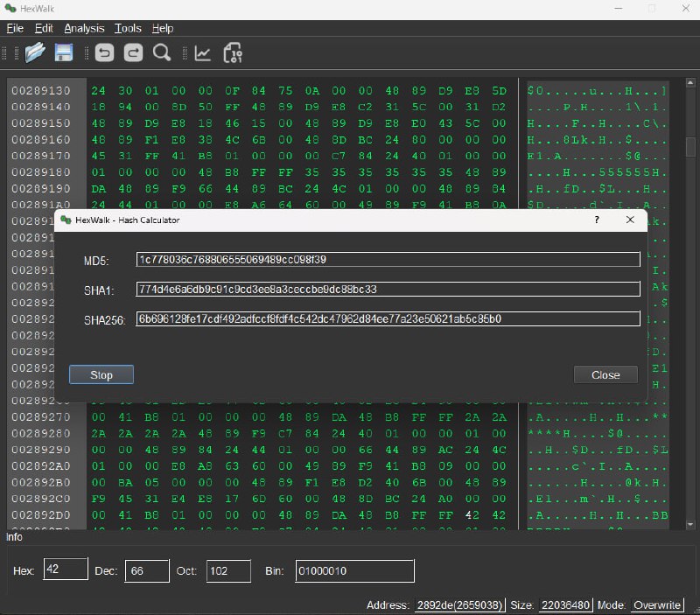Viewport: 700px width, 615px height.
Task: Toggle Overwrite mode in the status bar
Action: coord(656,605)
